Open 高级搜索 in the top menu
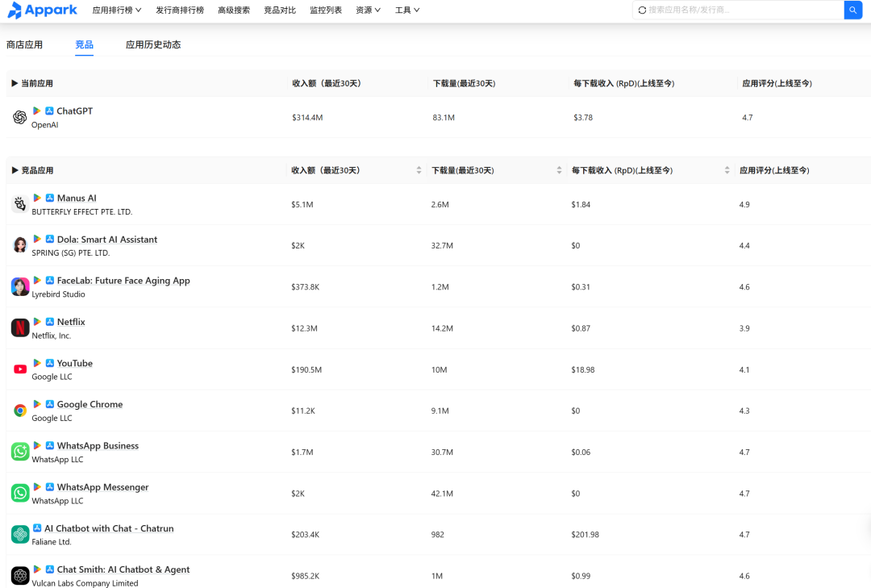Viewport: 871px width, 588px height. [x=234, y=10]
